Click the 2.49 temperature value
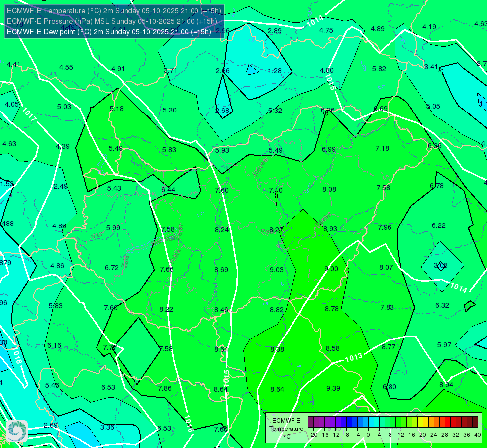The height and width of the screenshot is (448, 487). click(x=61, y=186)
